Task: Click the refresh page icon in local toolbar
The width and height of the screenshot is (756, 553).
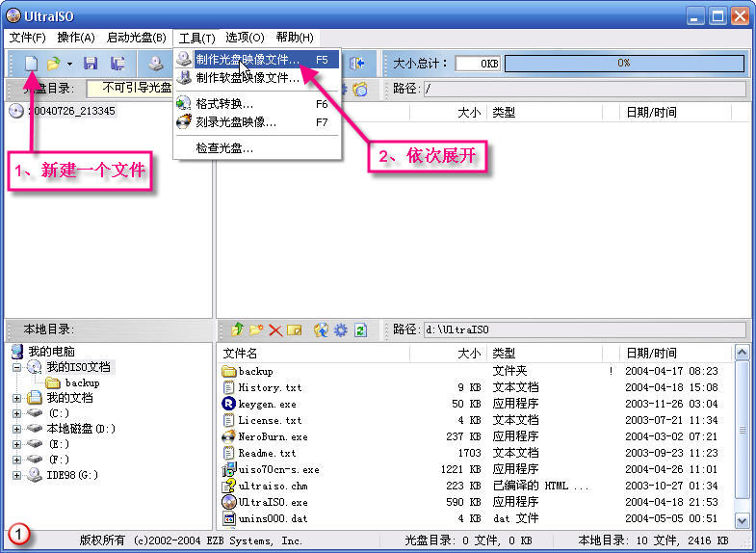Action: 360,330
